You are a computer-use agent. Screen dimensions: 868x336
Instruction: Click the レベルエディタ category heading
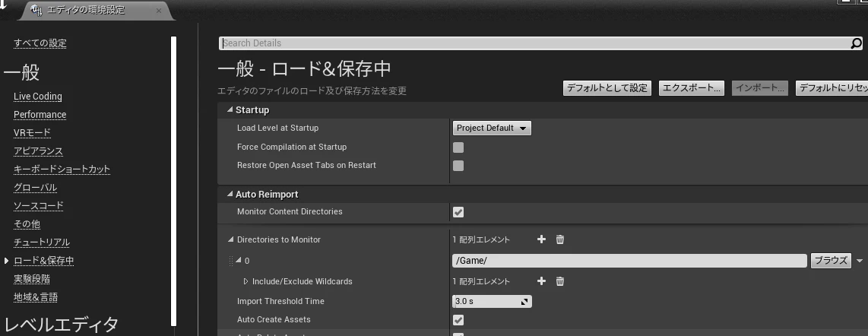coord(61,324)
